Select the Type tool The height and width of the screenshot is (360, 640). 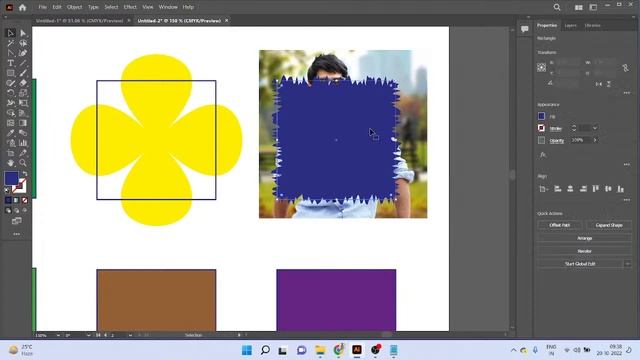pos(11,63)
